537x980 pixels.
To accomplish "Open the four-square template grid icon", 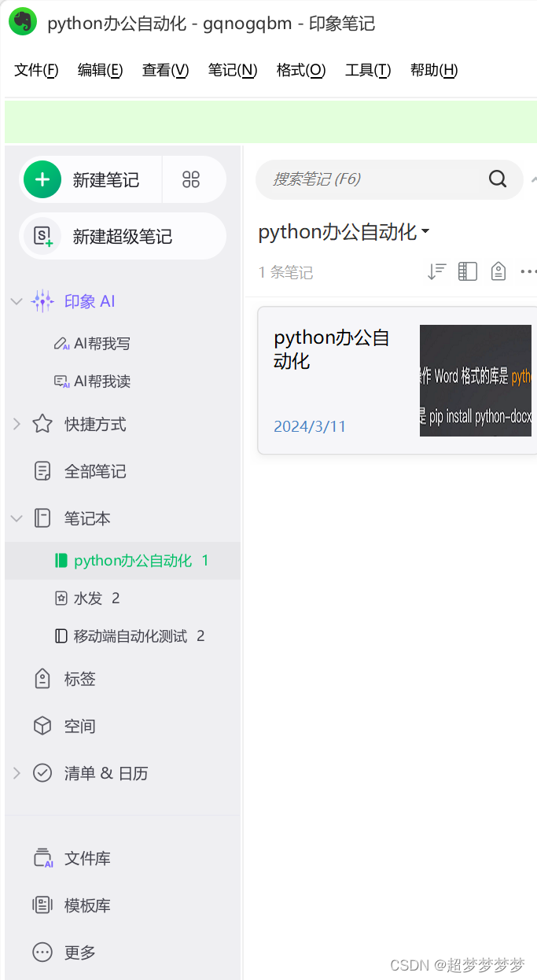I will 191,179.
